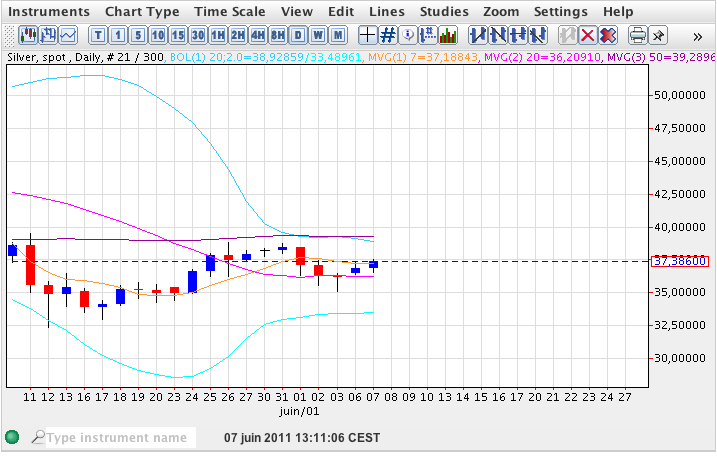Open the Time Scale menu
Viewport: 717px width, 459px height.
pyautogui.click(x=230, y=12)
